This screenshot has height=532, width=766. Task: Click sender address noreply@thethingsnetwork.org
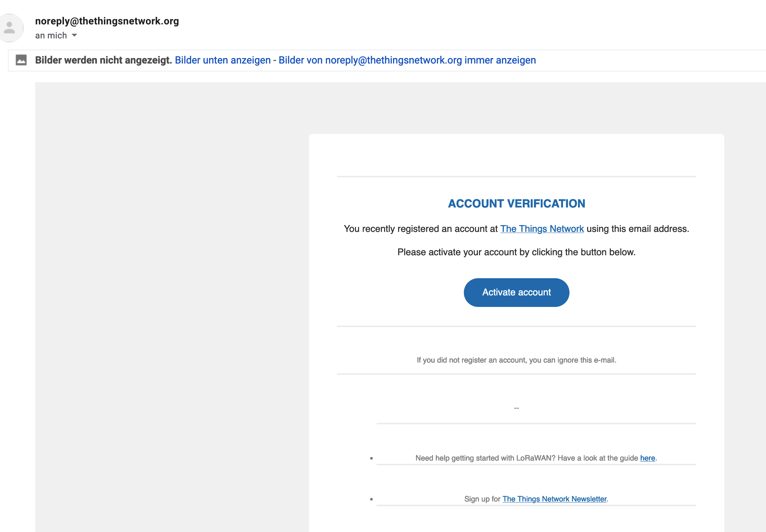pos(107,21)
